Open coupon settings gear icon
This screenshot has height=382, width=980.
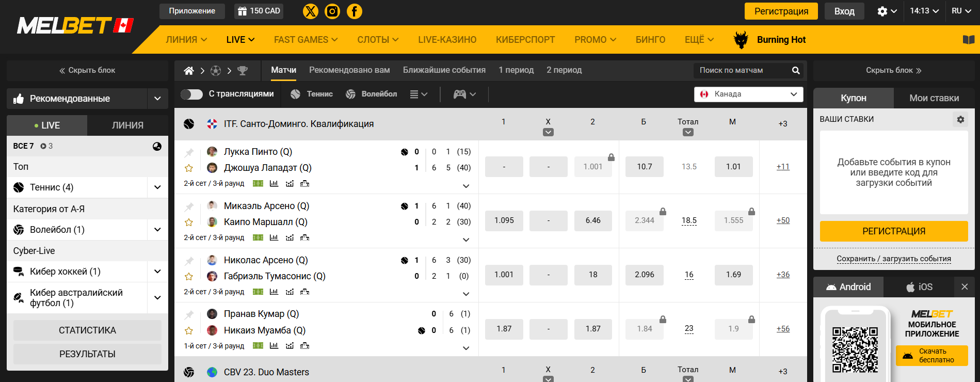(x=960, y=119)
